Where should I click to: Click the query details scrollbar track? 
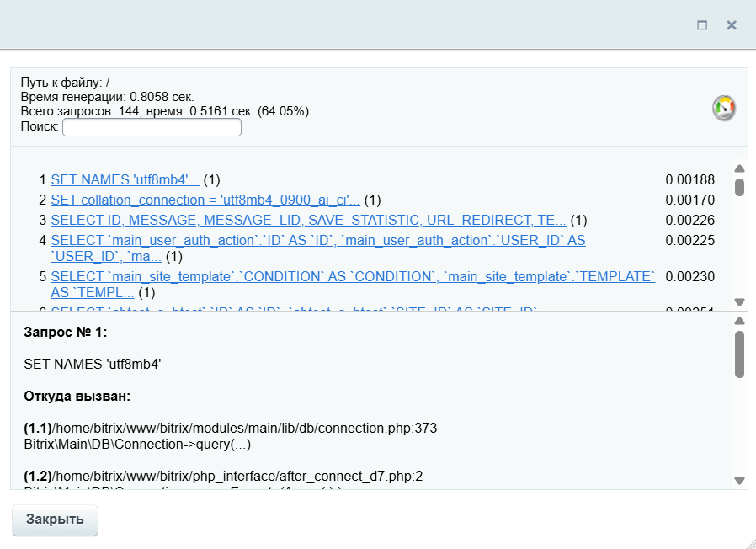click(x=739, y=429)
